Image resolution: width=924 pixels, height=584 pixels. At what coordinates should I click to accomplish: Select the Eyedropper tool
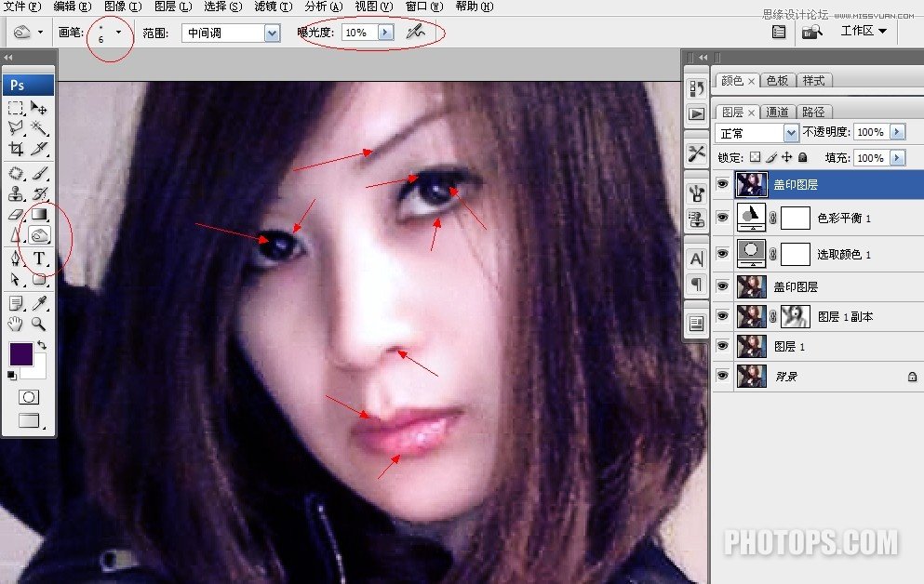tap(39, 303)
